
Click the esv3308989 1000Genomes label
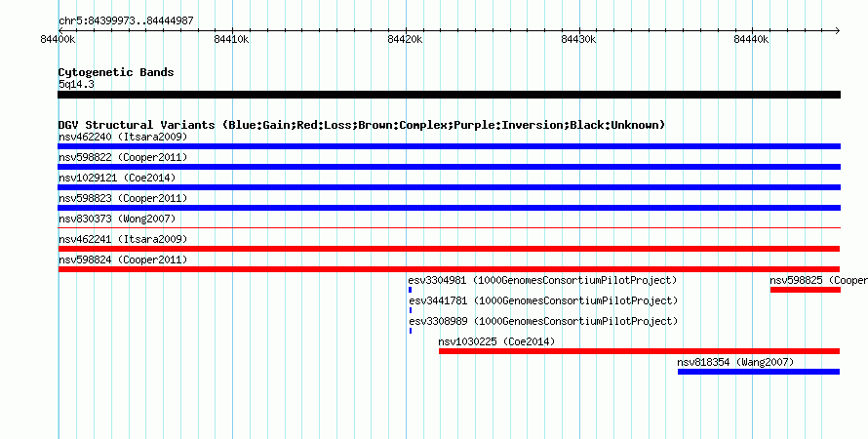543,321
